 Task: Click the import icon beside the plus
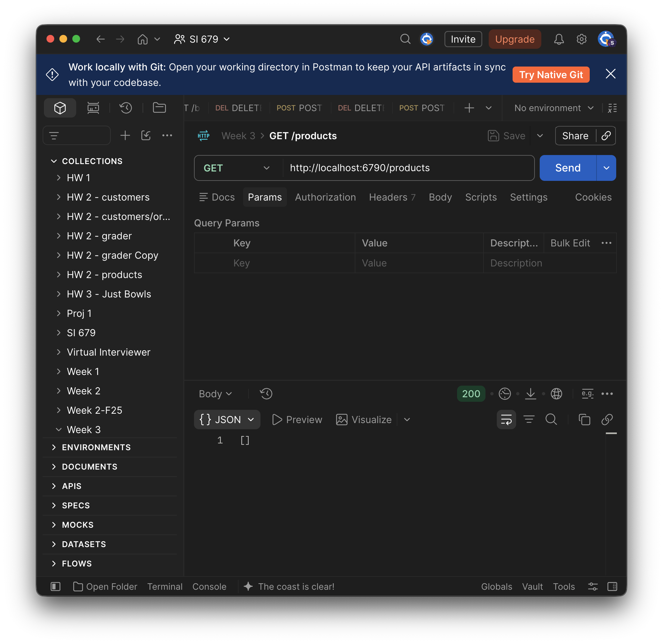(146, 135)
